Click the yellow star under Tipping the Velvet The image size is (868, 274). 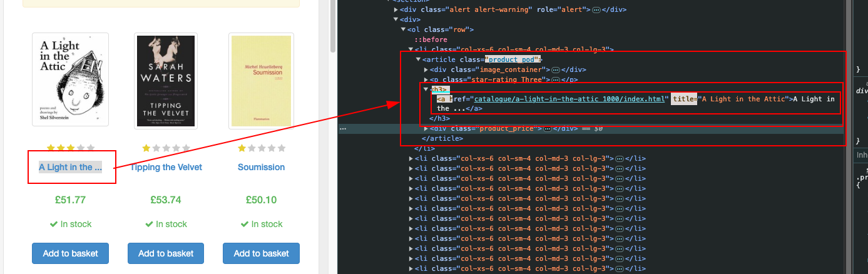pos(147,148)
